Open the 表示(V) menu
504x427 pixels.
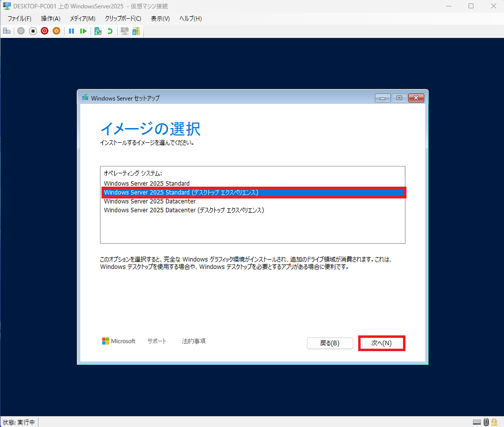[x=161, y=19]
